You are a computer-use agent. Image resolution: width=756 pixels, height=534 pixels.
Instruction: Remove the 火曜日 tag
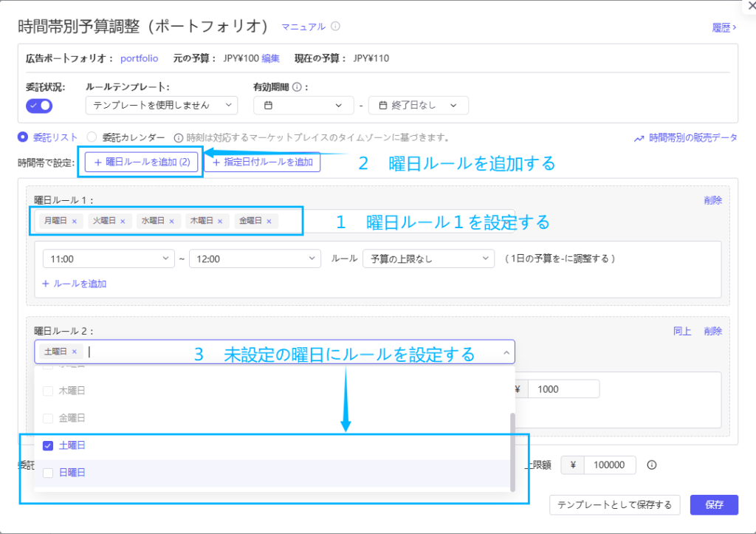(123, 221)
